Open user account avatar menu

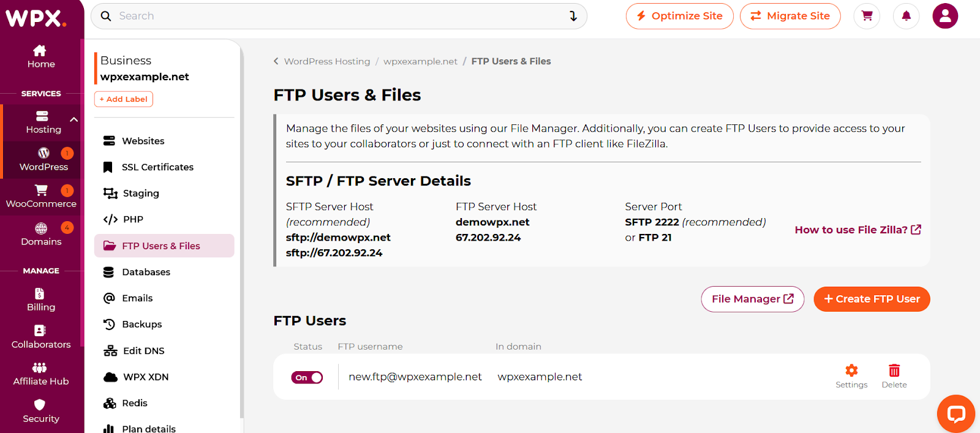pyautogui.click(x=945, y=16)
